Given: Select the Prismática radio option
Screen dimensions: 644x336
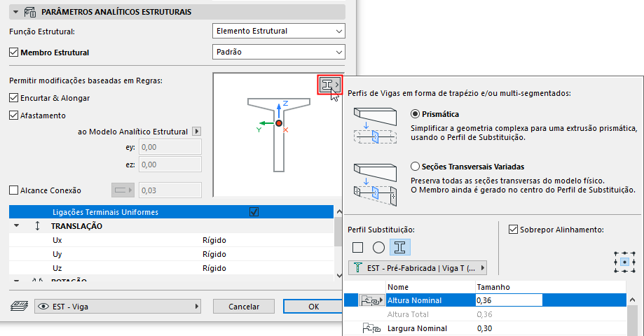Looking at the screenshot, I should tap(415, 113).
